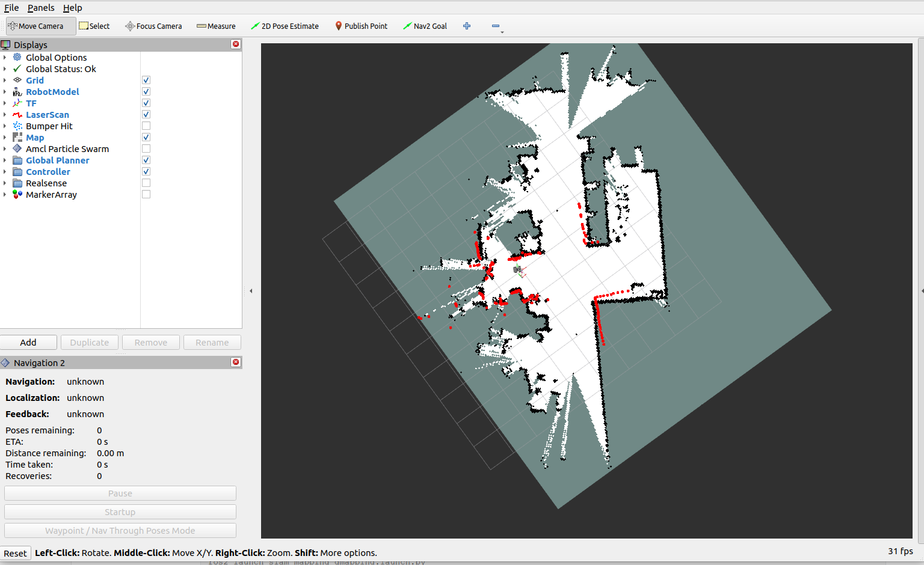Click the MarkerArray display icon
Image resolution: width=924 pixels, height=565 pixels.
click(17, 194)
